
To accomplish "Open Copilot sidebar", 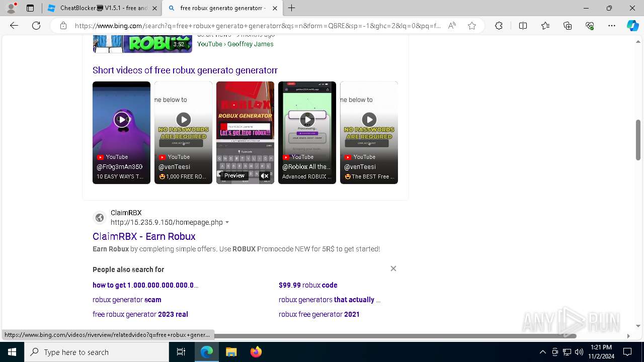I will coord(632,26).
